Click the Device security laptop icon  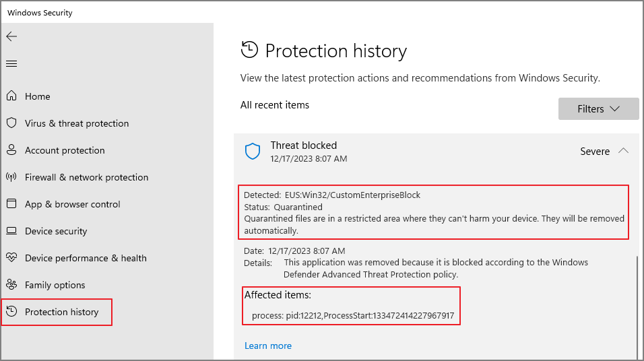[x=11, y=231]
